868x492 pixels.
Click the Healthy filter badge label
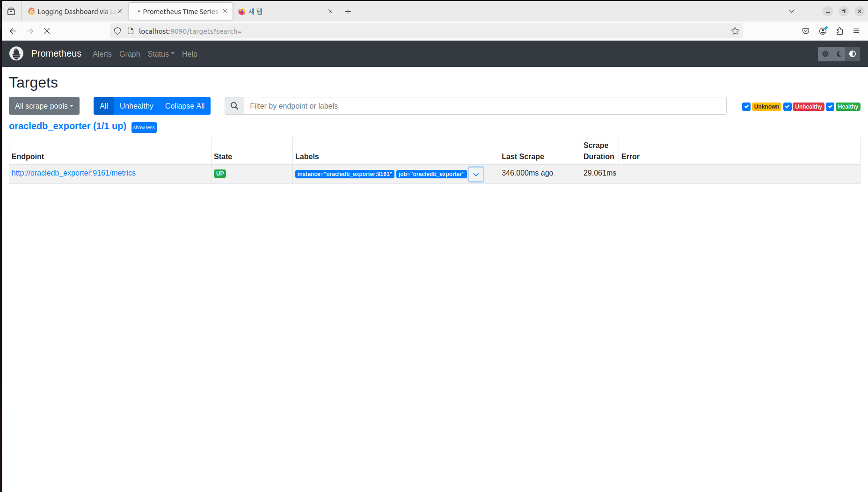click(848, 107)
